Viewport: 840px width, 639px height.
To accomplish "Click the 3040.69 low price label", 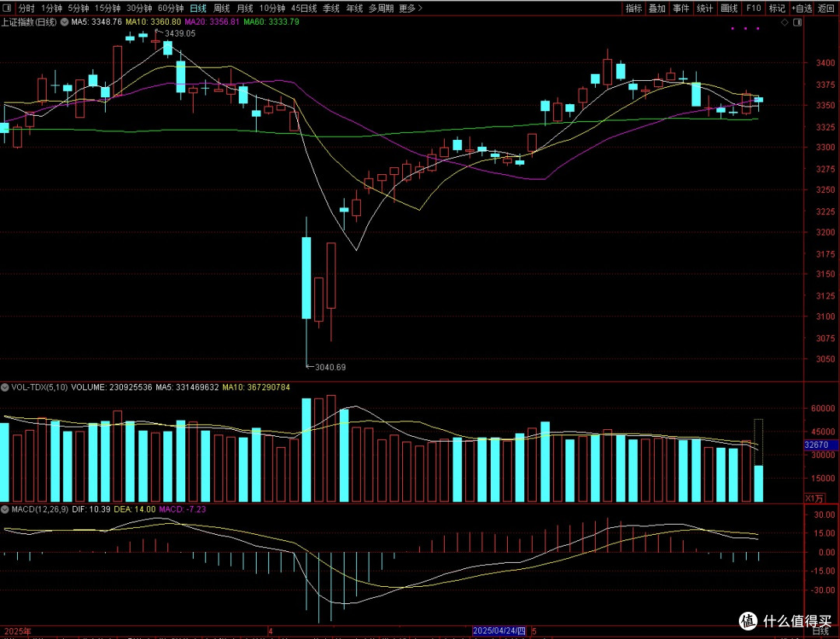I will 330,368.
